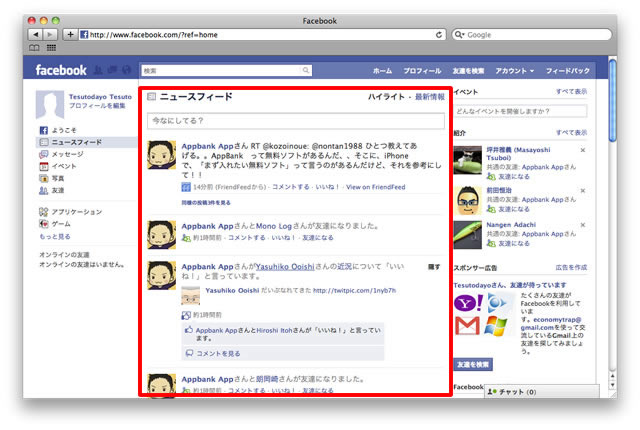Switch feed to ハイライト
640x430 pixels.
pyautogui.click(x=386, y=97)
